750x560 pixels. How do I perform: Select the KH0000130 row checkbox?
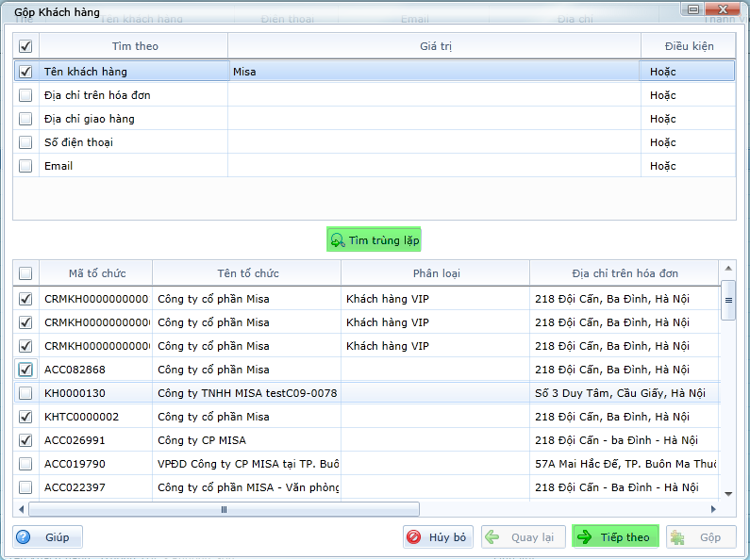(x=25, y=393)
